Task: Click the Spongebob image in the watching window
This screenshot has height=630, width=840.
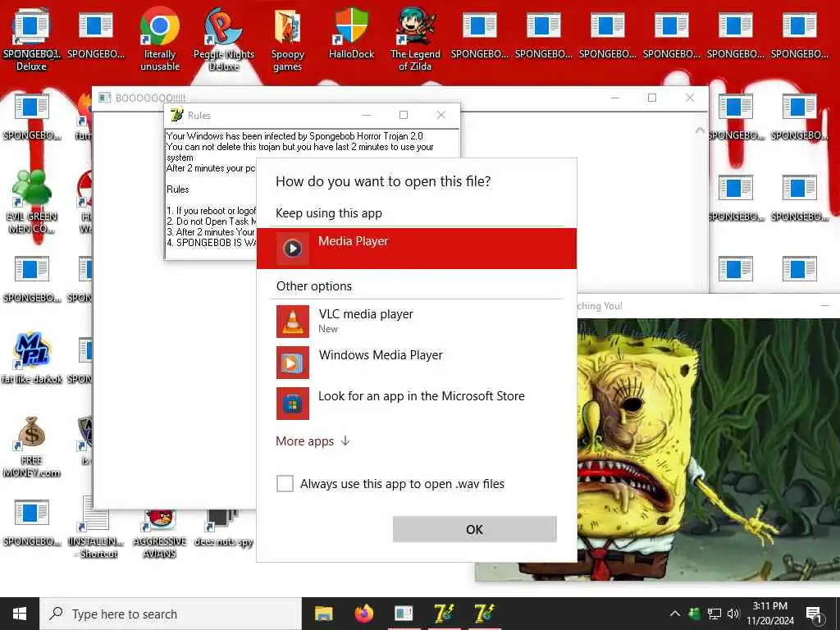Action: click(708, 449)
